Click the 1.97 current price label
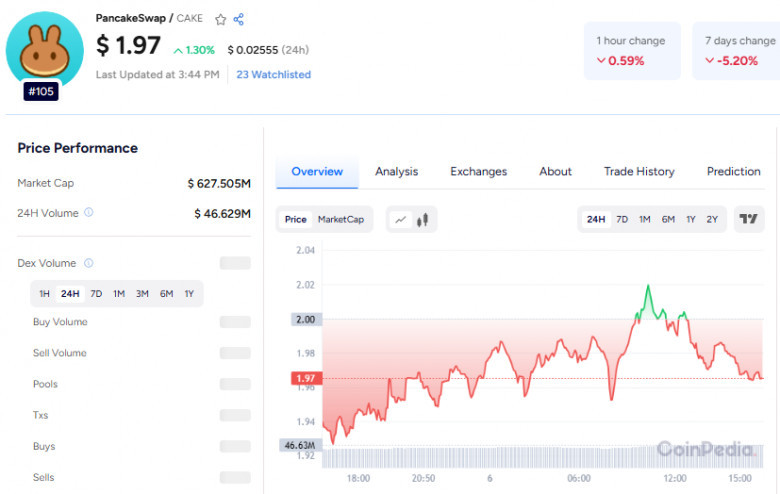Viewport: 780px width, 494px height. [306, 379]
